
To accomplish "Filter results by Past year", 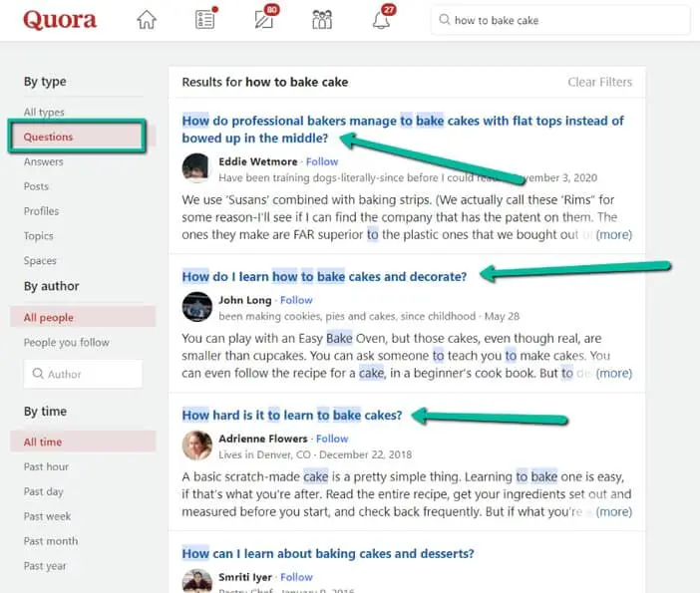I will click(45, 566).
